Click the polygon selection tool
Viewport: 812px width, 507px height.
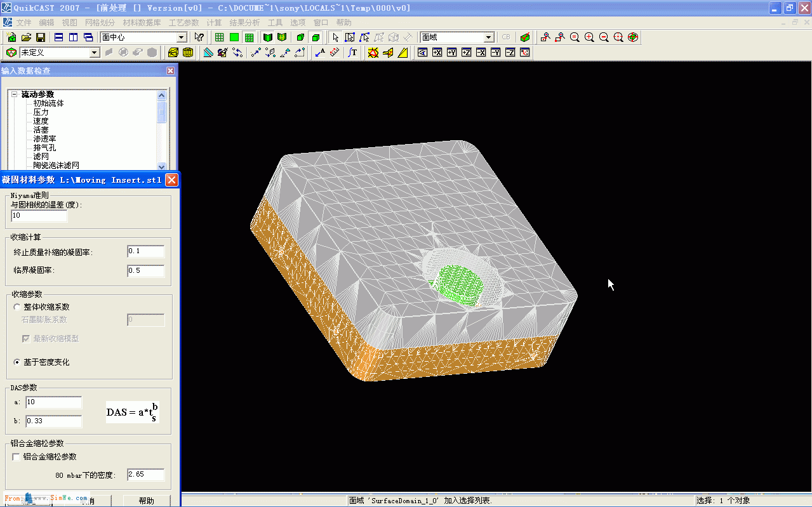click(364, 37)
